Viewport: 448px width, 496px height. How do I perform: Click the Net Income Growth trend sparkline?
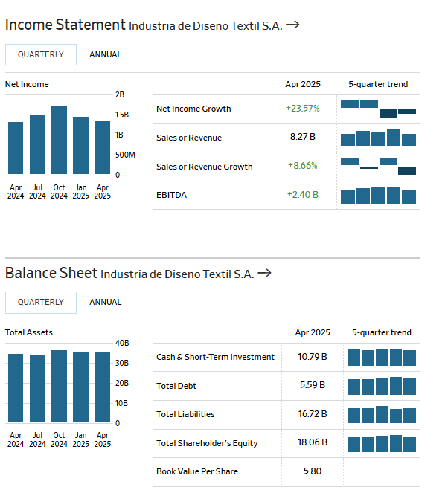tap(378, 109)
